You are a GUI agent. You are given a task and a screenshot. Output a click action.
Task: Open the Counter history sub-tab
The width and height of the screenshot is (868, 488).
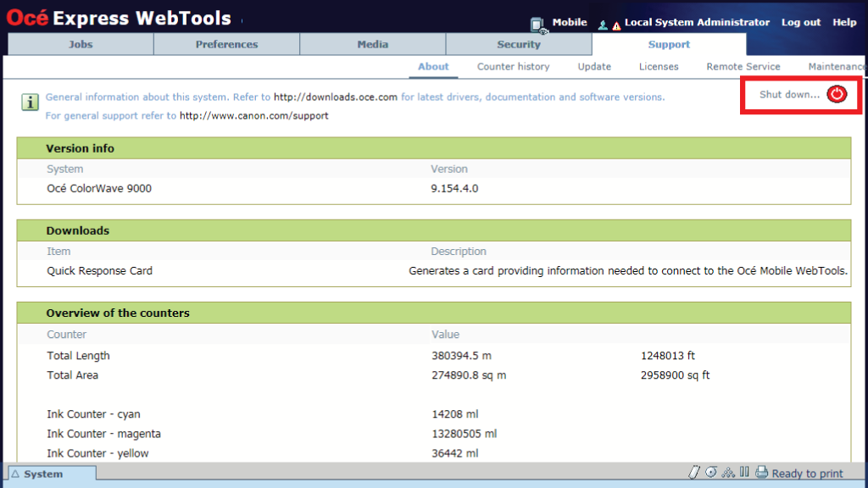click(513, 66)
